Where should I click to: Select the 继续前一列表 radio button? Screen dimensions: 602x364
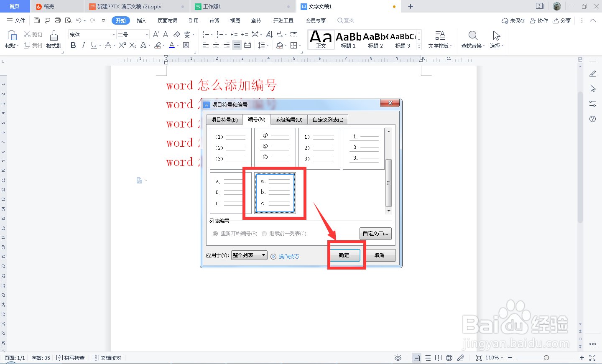click(264, 234)
